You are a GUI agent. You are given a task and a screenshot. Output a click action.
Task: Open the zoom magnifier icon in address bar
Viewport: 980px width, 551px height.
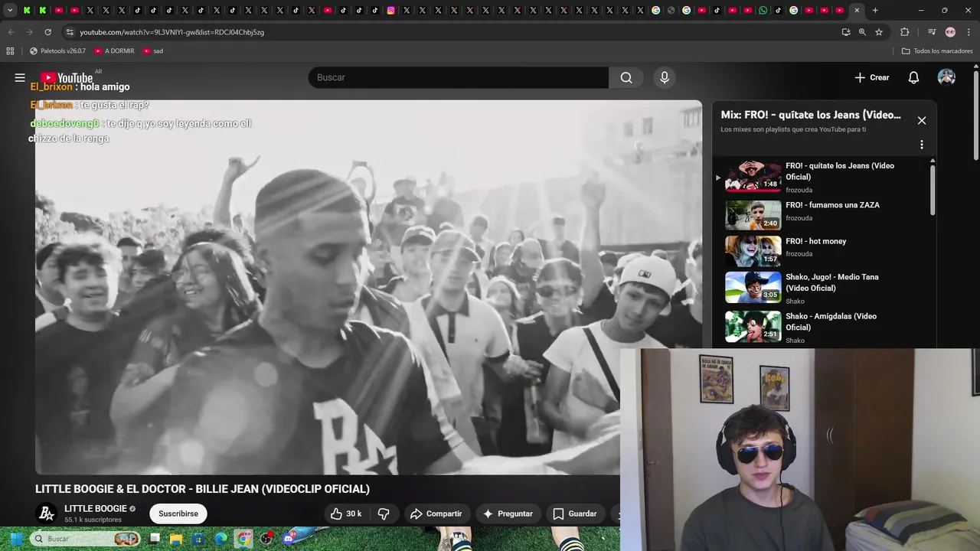click(862, 32)
